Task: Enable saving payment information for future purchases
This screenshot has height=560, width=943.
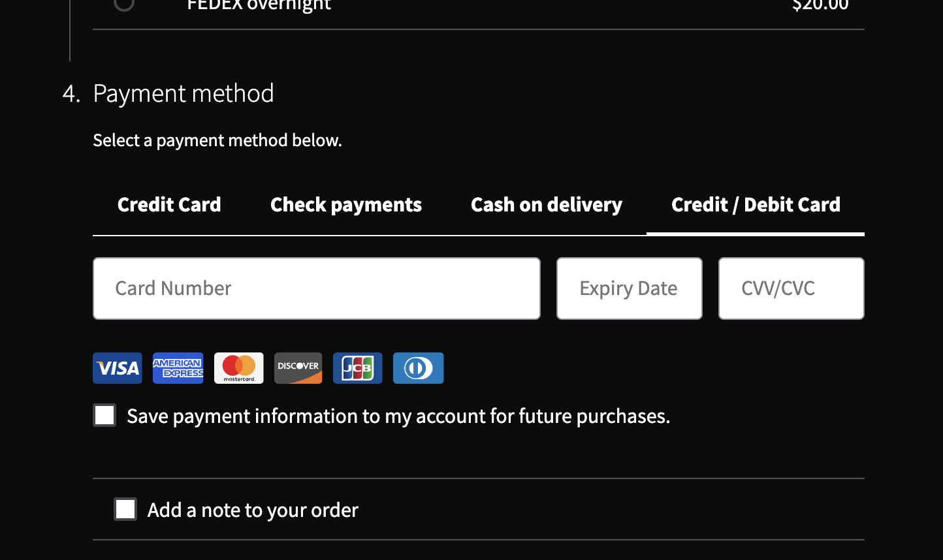Action: [104, 414]
